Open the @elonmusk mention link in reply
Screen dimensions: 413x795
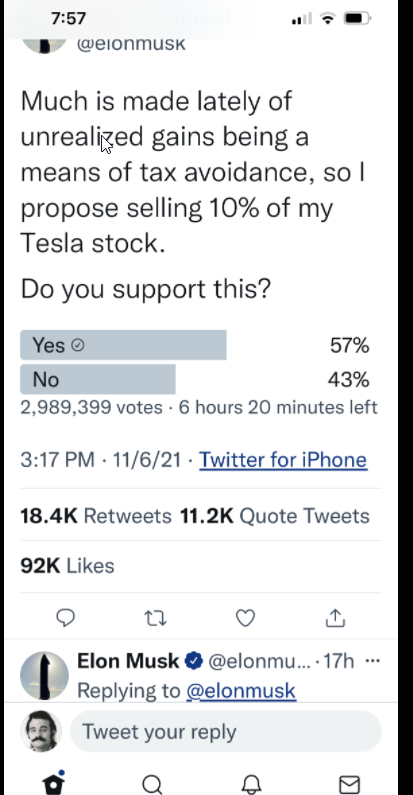click(x=241, y=691)
